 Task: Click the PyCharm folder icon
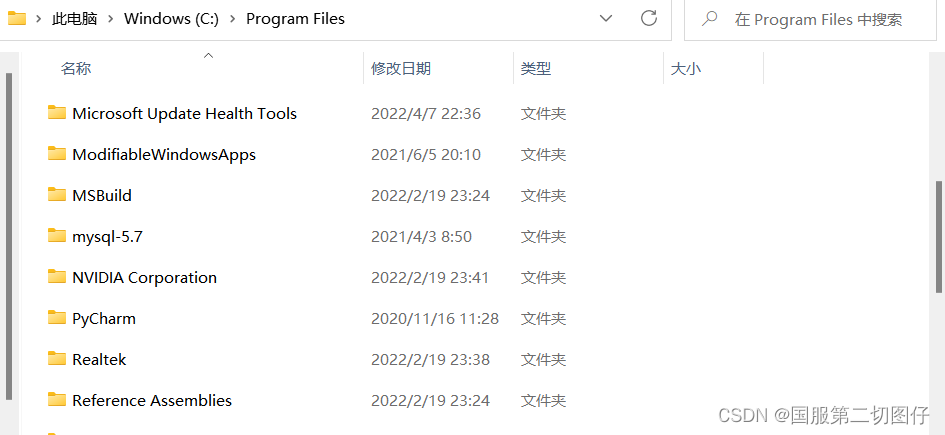point(56,318)
